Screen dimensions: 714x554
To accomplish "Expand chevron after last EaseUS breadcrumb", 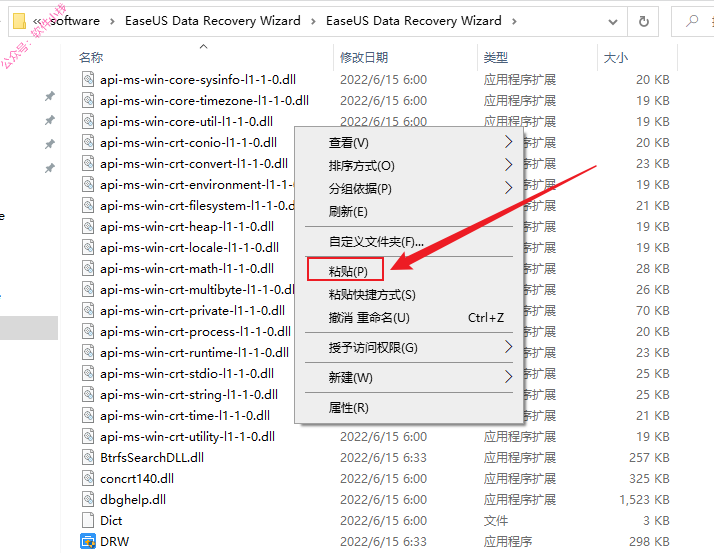I will (x=514, y=21).
